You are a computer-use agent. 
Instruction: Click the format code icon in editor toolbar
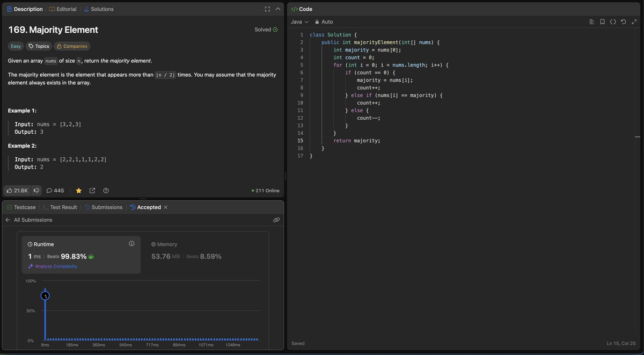[591, 22]
